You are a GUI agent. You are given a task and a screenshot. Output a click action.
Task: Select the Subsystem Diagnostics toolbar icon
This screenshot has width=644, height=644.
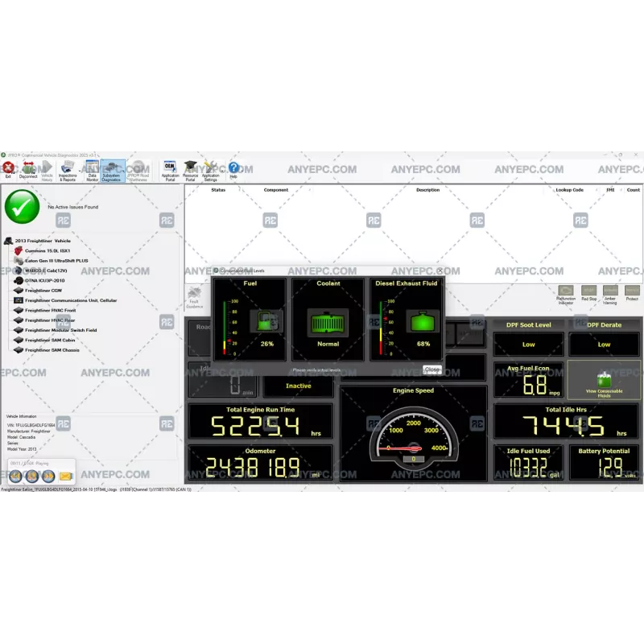coord(110,170)
